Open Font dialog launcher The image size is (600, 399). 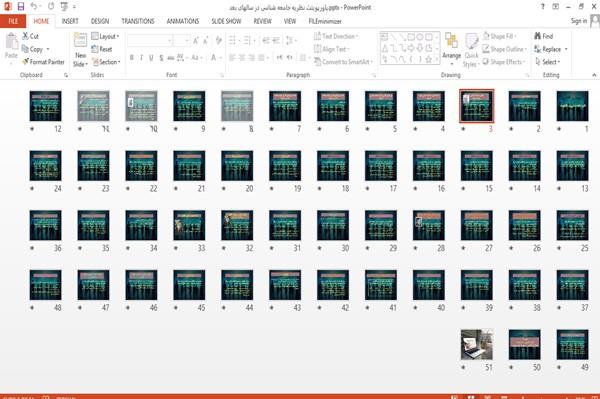(x=222, y=75)
